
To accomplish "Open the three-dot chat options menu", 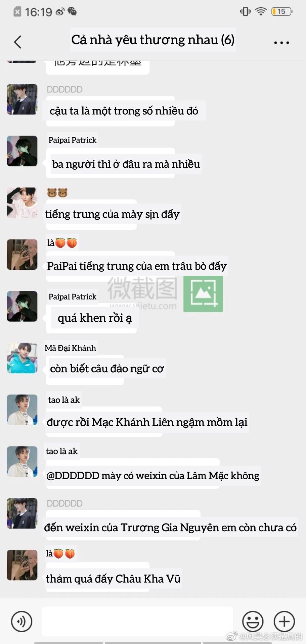I will [x=281, y=43].
